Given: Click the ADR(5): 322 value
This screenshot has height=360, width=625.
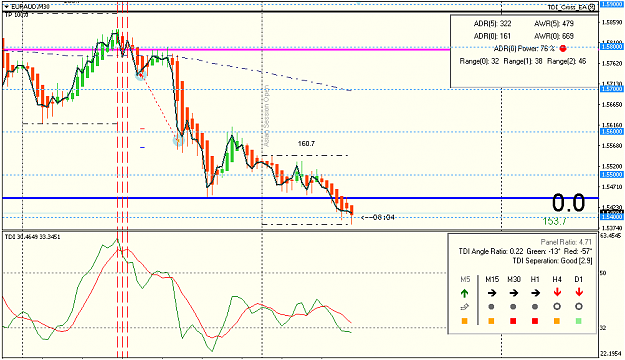Looking at the screenshot, I should [492, 24].
